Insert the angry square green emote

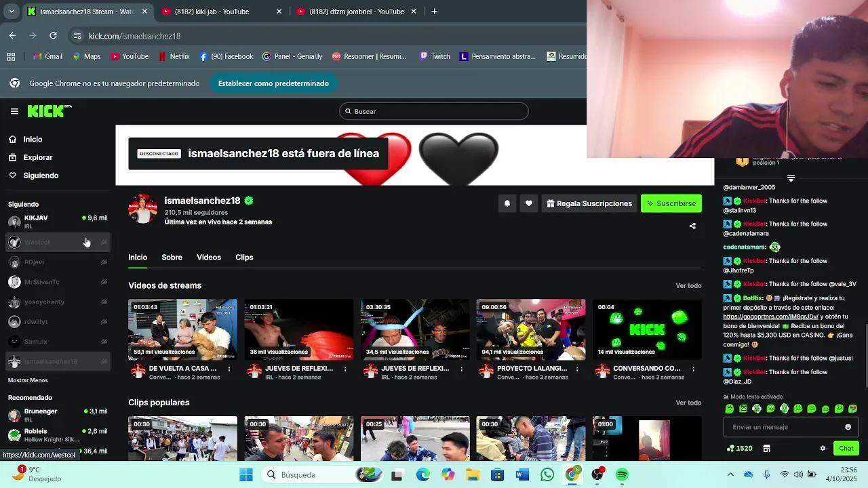[x=743, y=409]
